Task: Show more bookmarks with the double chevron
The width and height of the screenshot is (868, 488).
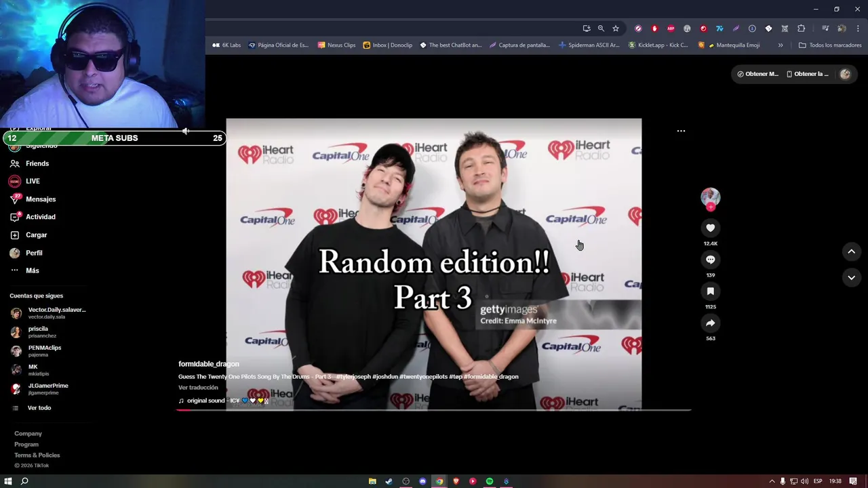Action: click(781, 45)
